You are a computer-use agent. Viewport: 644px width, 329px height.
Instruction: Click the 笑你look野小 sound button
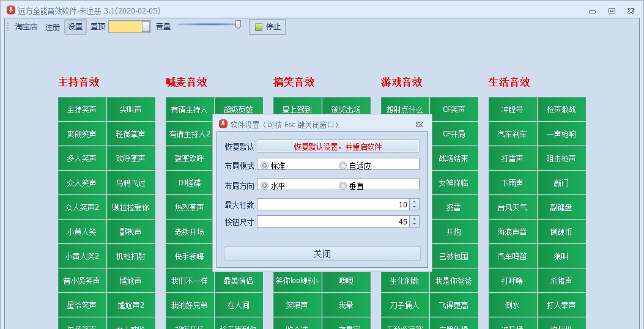pos(297,281)
